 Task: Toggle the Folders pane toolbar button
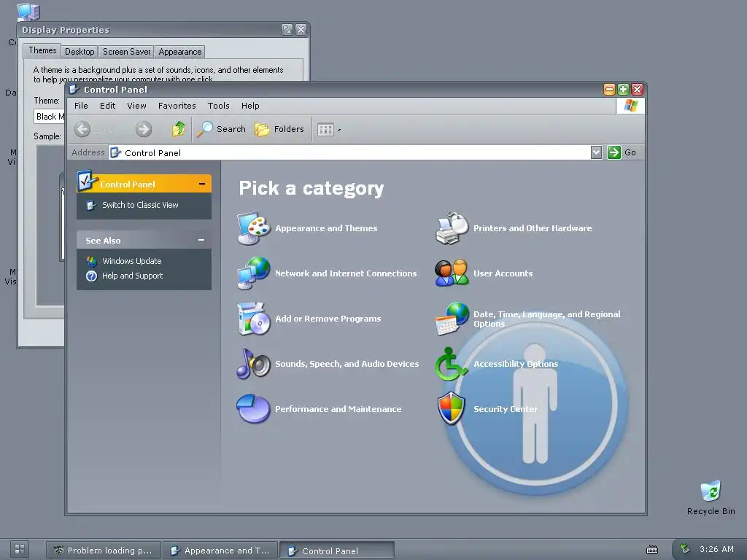(x=279, y=129)
